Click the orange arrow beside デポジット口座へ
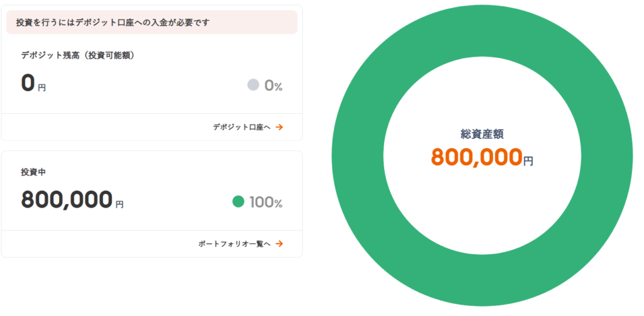Image resolution: width=644 pixels, height=316 pixels. point(279,127)
